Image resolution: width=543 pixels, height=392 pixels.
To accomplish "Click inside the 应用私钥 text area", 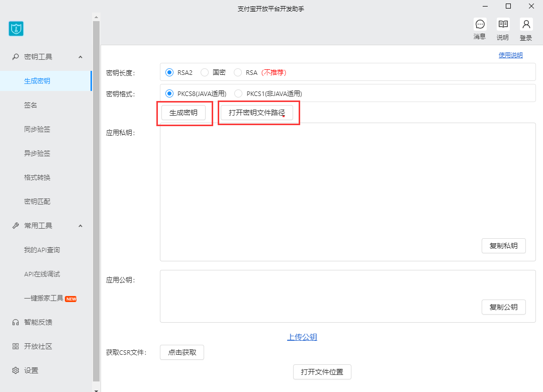I will click(x=348, y=192).
